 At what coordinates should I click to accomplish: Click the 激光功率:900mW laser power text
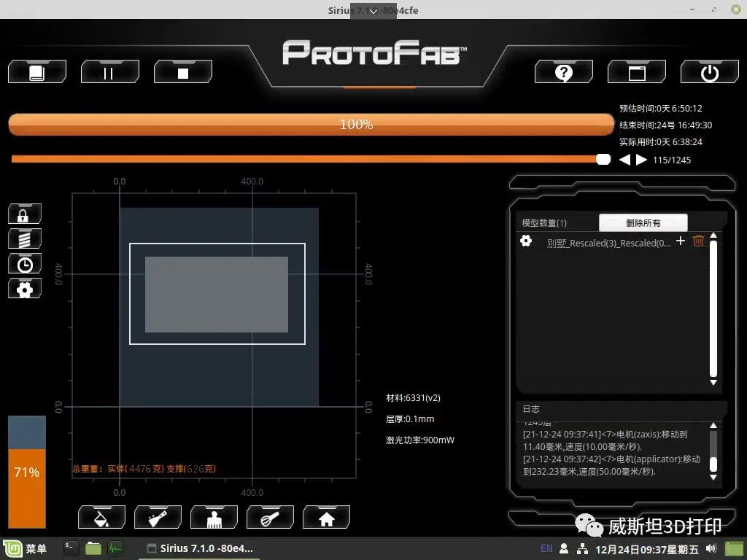[420, 440]
